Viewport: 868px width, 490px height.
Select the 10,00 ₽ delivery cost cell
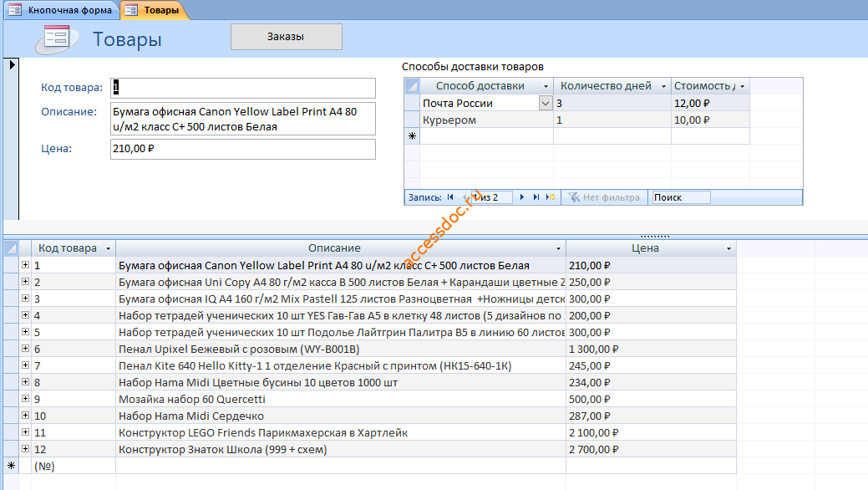pyautogui.click(x=710, y=120)
